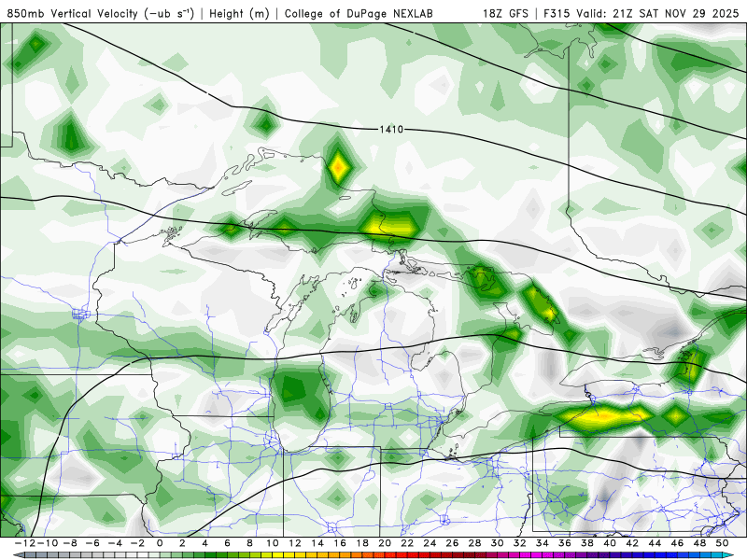This screenshot has width=747, height=560.
Task: Click the "14" color scale label
Action: 317,543
